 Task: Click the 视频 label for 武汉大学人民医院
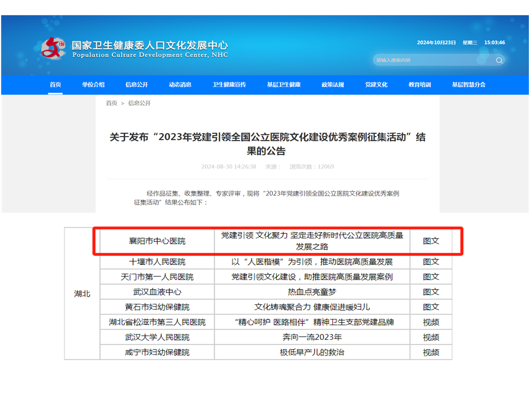coord(431,337)
